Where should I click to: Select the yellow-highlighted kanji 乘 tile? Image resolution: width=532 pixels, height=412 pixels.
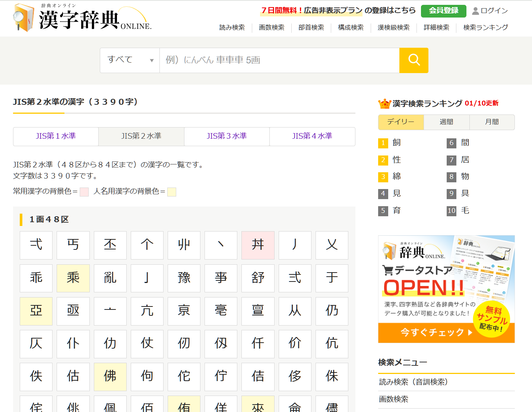[73, 278]
